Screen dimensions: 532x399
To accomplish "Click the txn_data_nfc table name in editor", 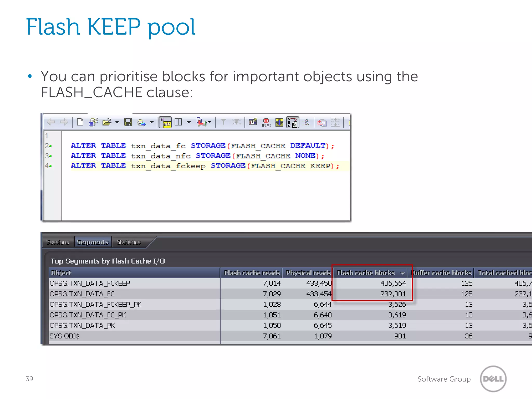I will 161,156.
